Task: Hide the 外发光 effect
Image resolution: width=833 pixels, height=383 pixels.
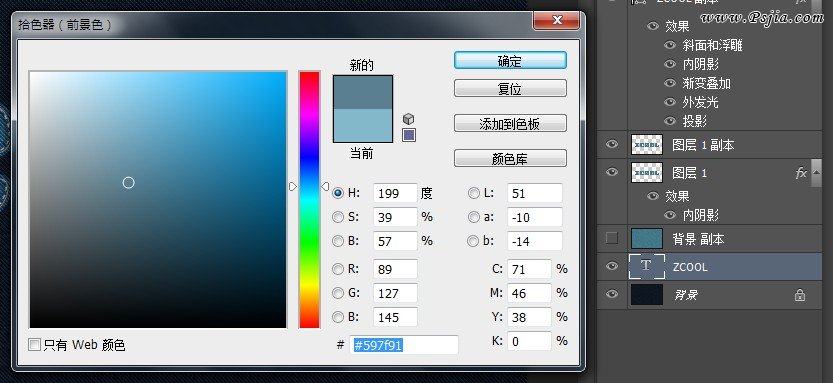Action: pyautogui.click(x=670, y=102)
